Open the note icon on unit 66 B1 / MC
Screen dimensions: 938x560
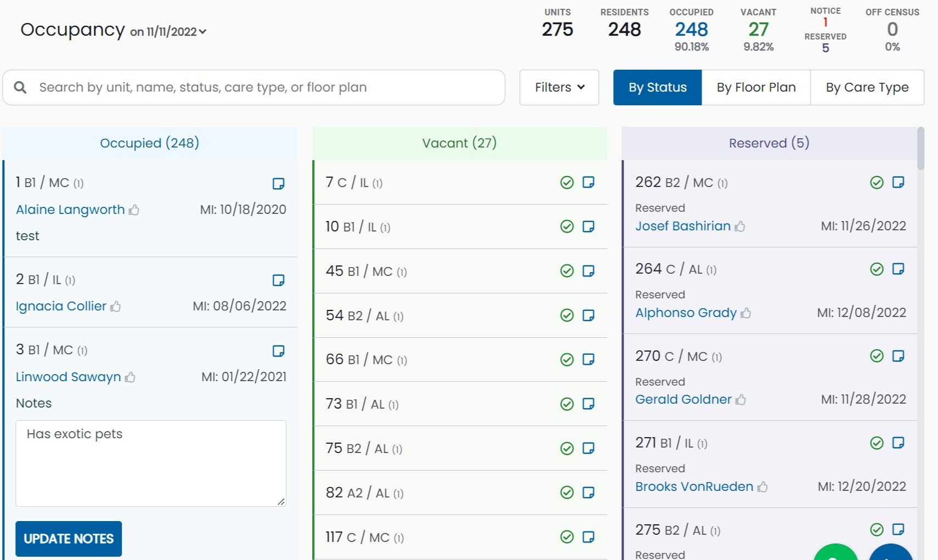point(589,359)
